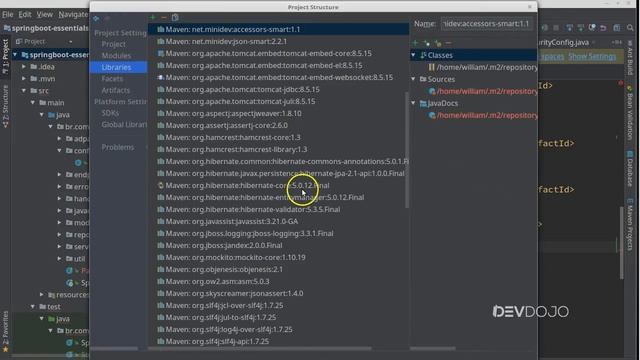Image resolution: width=640 pixels, height=360 pixels.
Task: Click library icon of hibernate-core 5.0.12.Final
Action: coord(161,185)
